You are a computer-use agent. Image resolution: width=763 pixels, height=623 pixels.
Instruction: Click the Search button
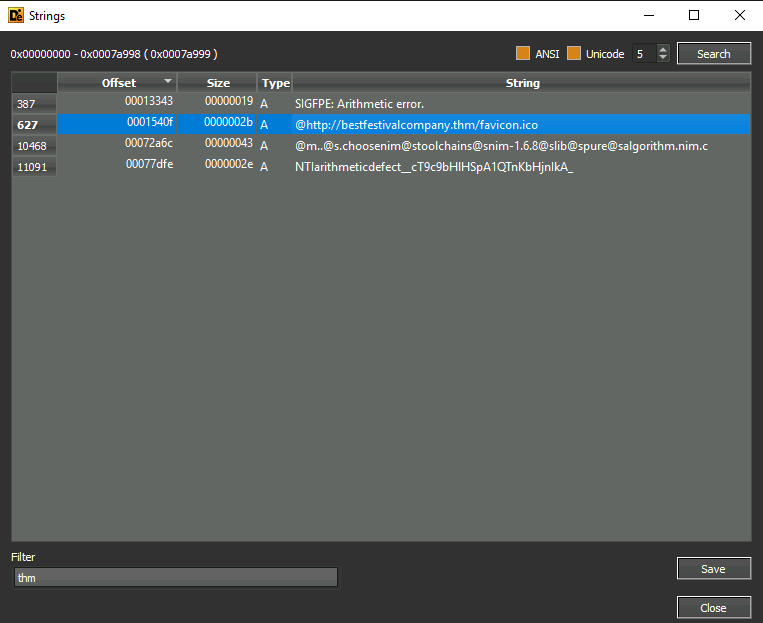coord(713,54)
